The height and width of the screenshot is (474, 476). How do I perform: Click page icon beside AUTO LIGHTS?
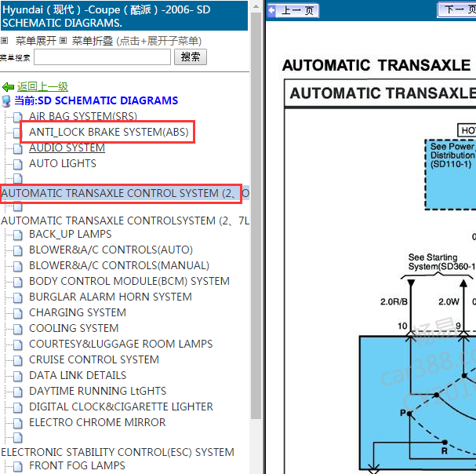pos(17,164)
